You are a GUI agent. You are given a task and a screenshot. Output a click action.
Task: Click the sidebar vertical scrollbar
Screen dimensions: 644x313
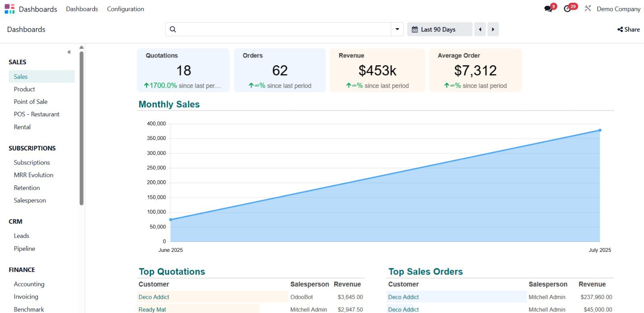(x=82, y=129)
